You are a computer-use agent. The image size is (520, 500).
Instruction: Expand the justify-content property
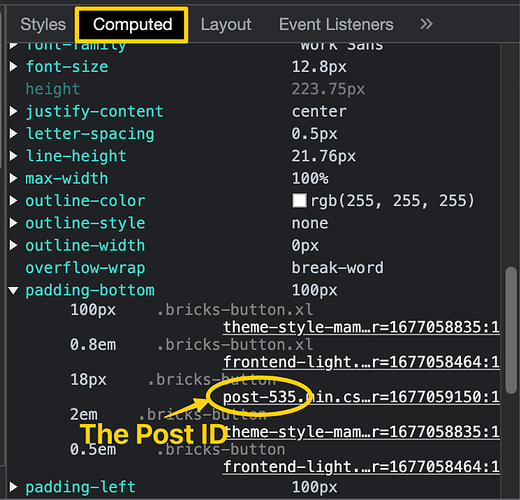pos(14,111)
